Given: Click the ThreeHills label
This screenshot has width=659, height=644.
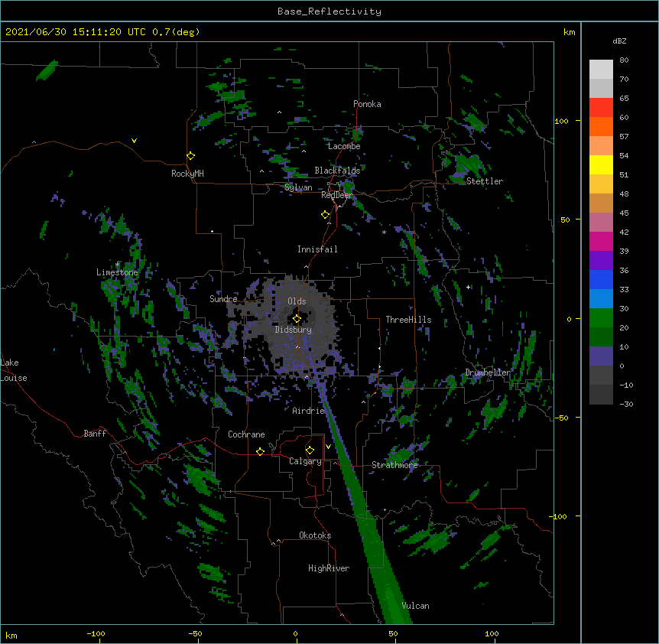Looking at the screenshot, I should click(x=408, y=320).
